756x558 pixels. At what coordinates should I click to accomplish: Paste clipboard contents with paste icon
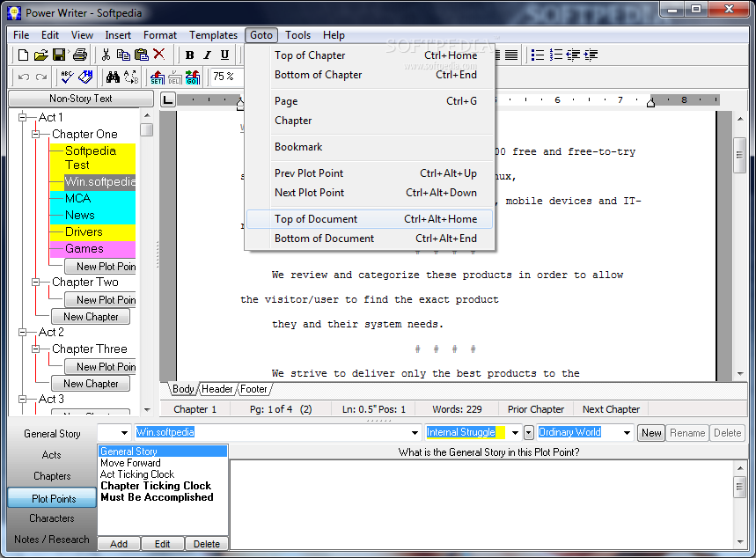[142, 55]
